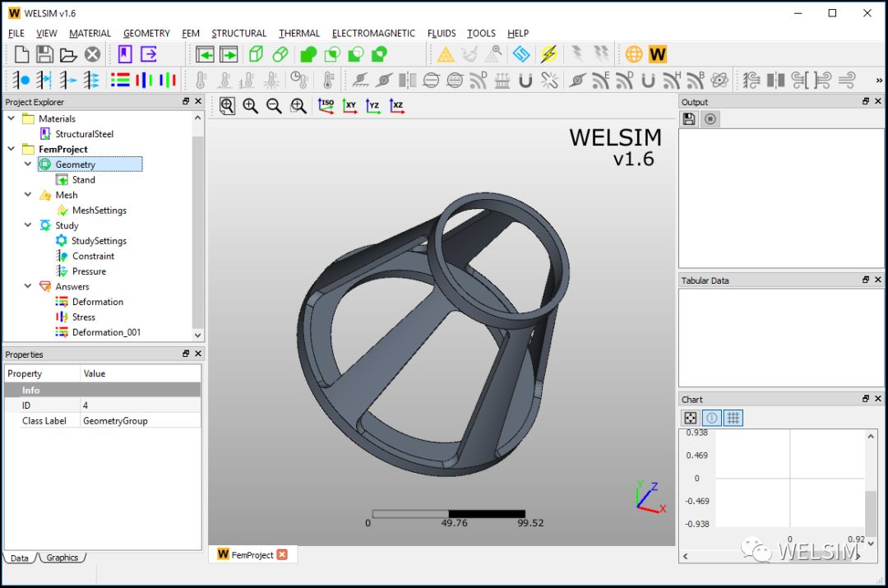Switch to the Data tab in Properties
888x588 pixels.
click(x=19, y=558)
